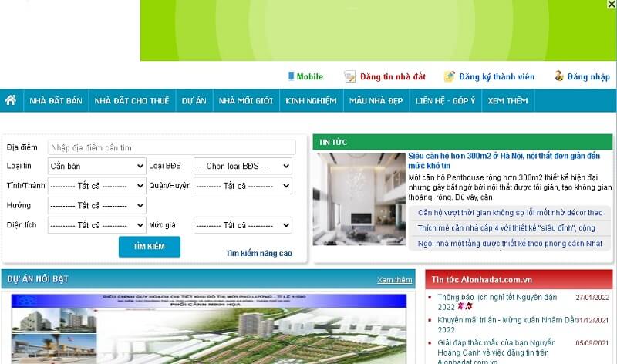Image resolution: width=617 pixels, height=364 pixels.
Task: Open the Loại BĐS dropdown
Action: tap(243, 166)
